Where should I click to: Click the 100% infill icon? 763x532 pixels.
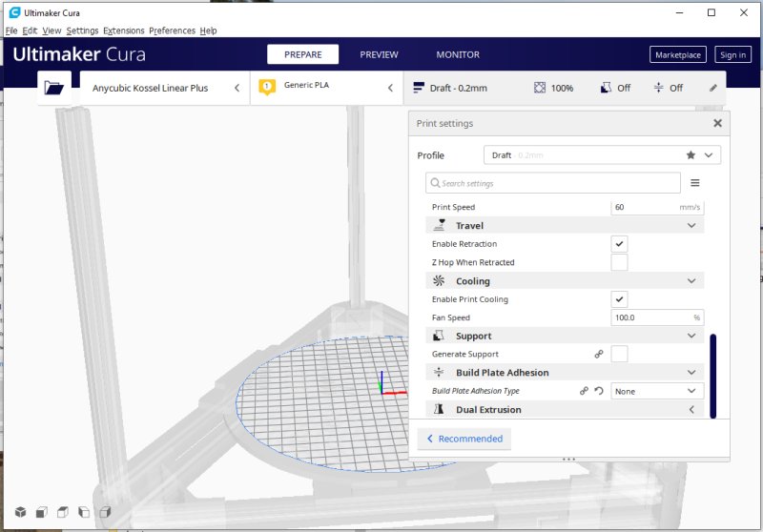(x=540, y=88)
